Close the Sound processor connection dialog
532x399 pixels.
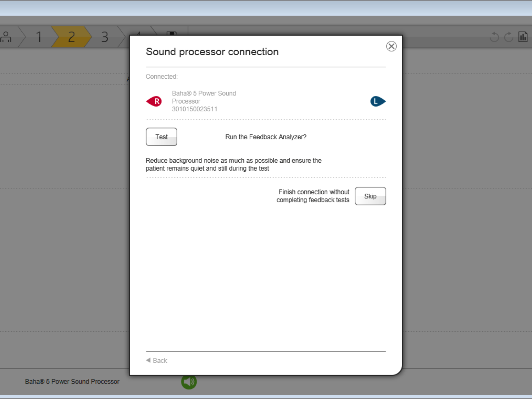[x=391, y=46]
